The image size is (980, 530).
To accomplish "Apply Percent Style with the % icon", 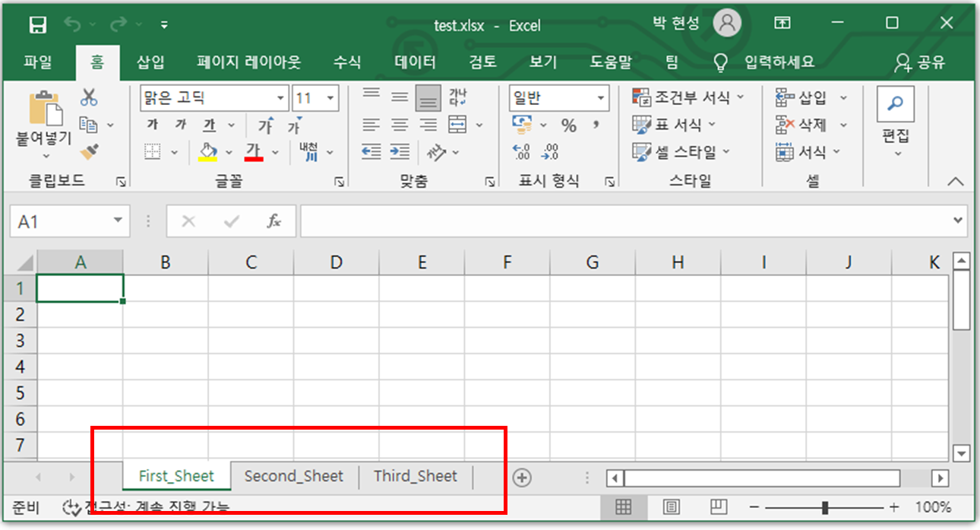I will 569,125.
